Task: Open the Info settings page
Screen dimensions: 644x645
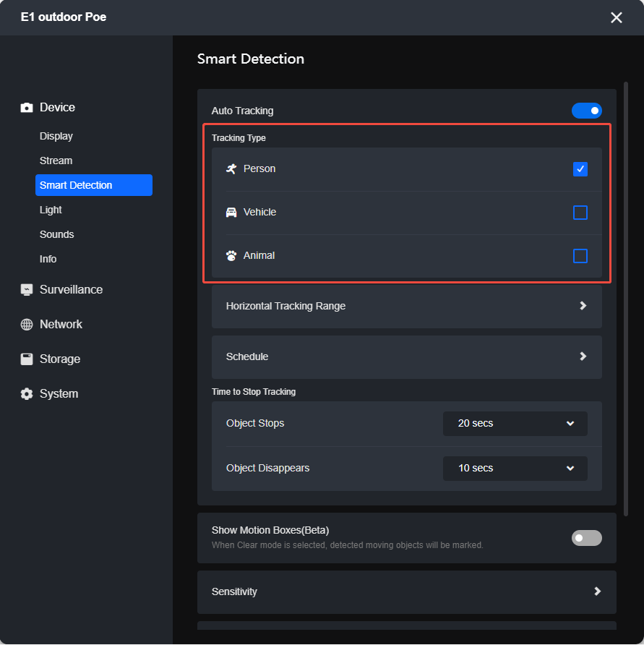Action: click(48, 259)
